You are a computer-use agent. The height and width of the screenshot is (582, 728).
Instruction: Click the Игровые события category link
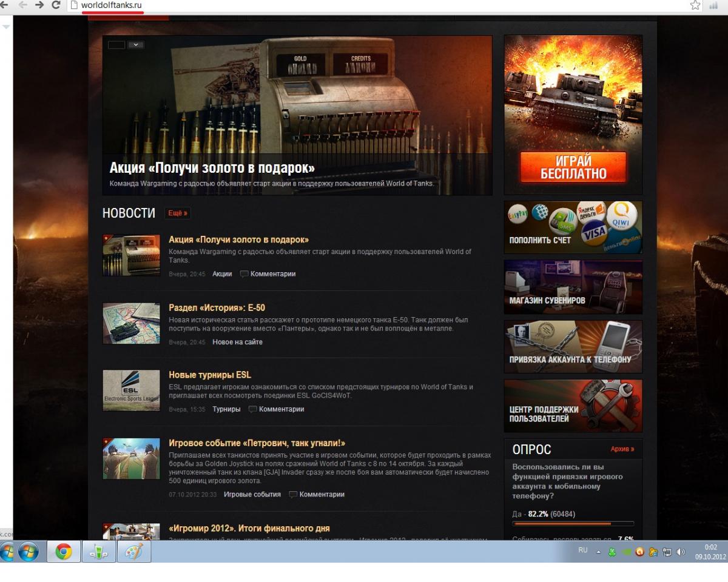point(252,495)
